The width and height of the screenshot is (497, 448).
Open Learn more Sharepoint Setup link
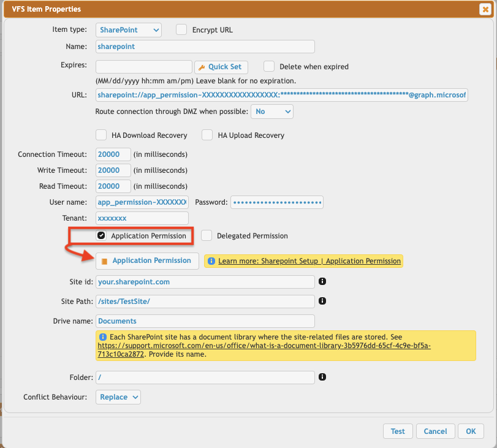click(309, 261)
